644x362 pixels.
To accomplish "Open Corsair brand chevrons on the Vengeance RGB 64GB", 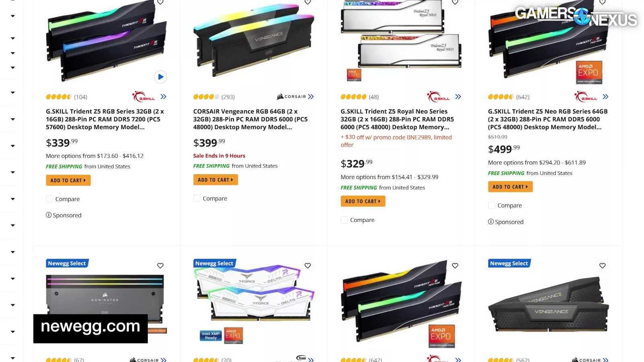I will [x=311, y=97].
